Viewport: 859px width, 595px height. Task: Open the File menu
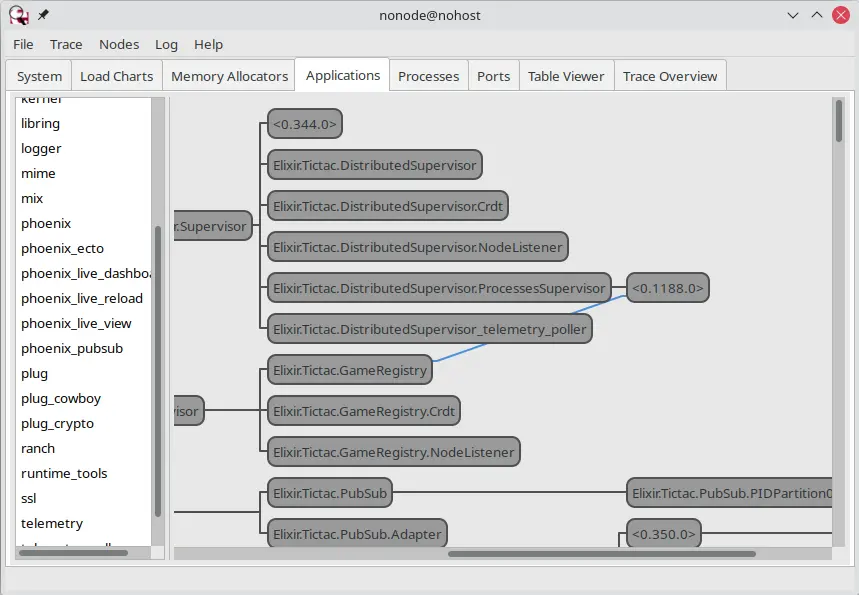tap(23, 44)
